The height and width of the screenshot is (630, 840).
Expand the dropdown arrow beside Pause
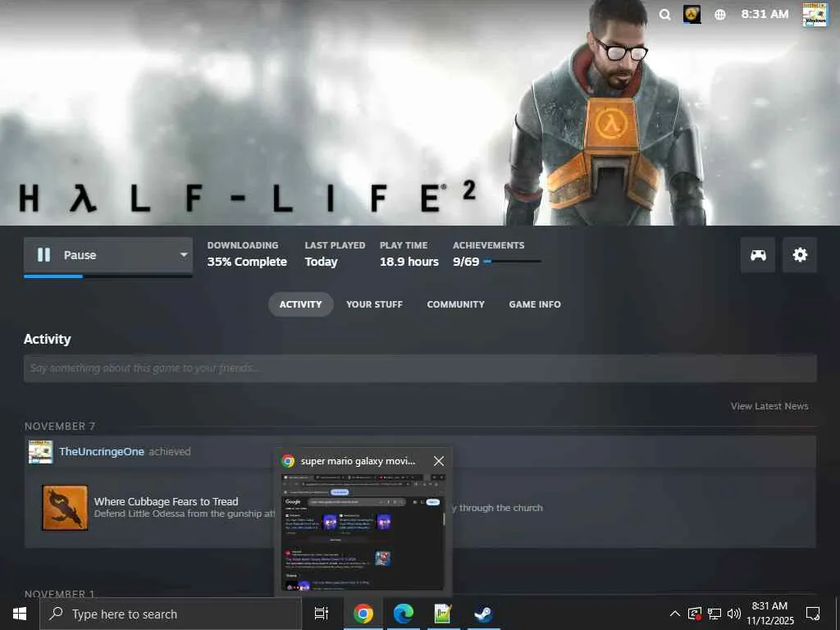[184, 254]
